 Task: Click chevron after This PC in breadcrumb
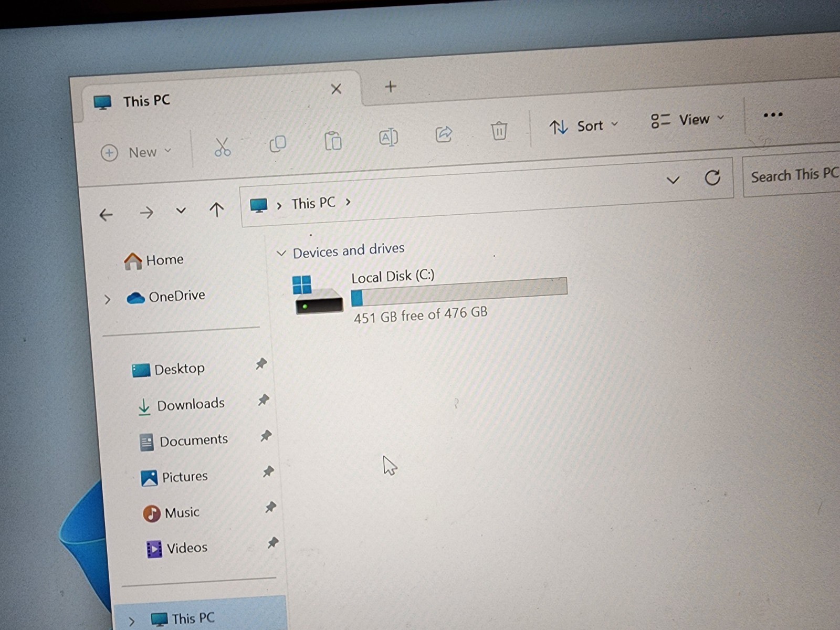tap(348, 202)
